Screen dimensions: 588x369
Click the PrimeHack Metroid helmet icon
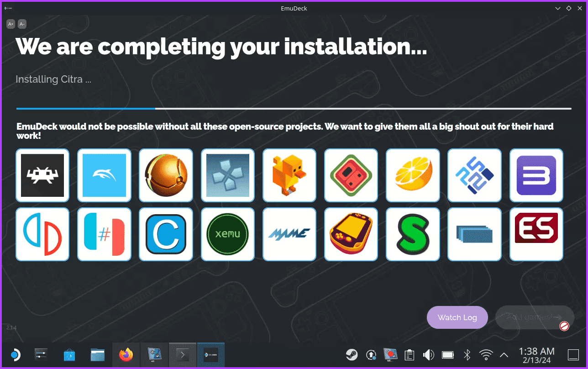166,175
